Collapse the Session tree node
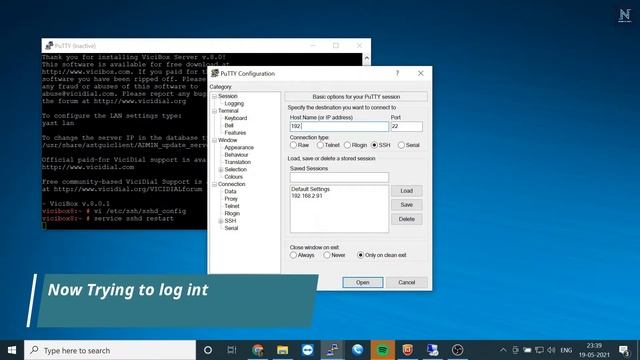This screenshot has height=360, width=640. [214, 96]
